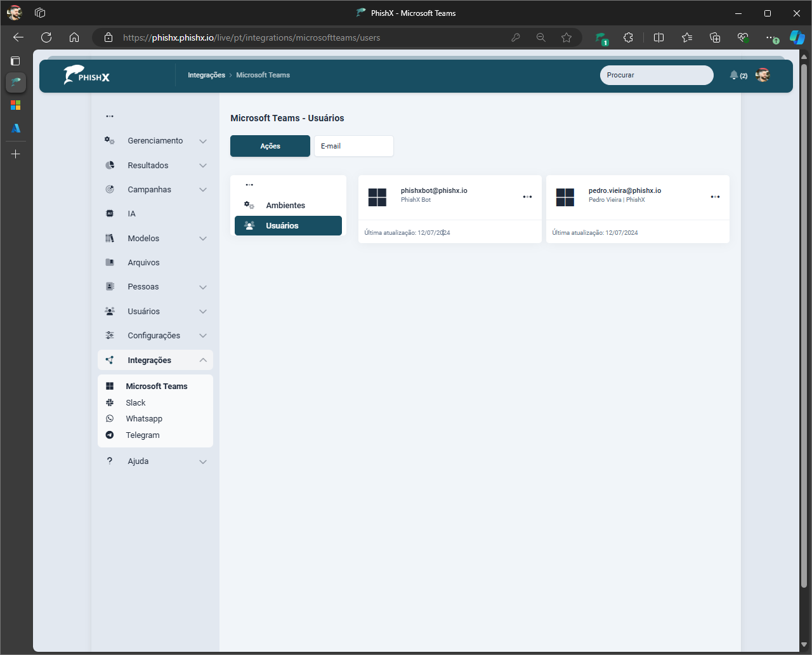Expand the Modelos menu chevron
The width and height of the screenshot is (812, 655).
[x=203, y=239]
